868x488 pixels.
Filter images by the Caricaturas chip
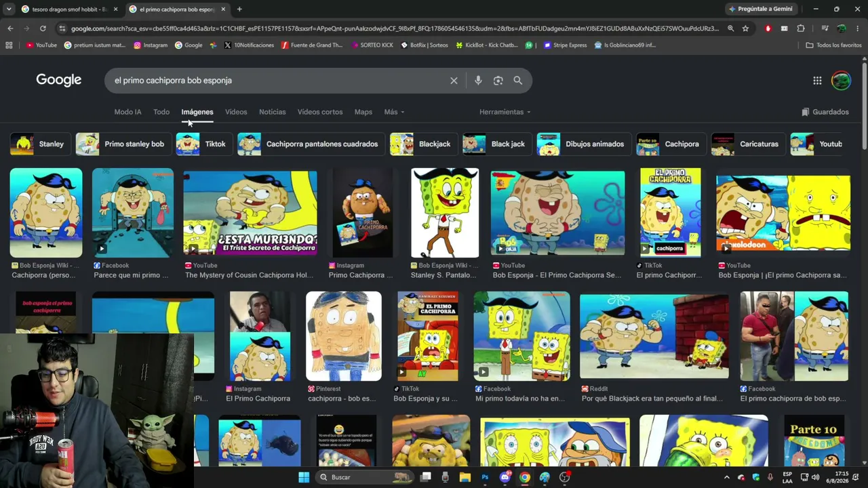tap(747, 144)
